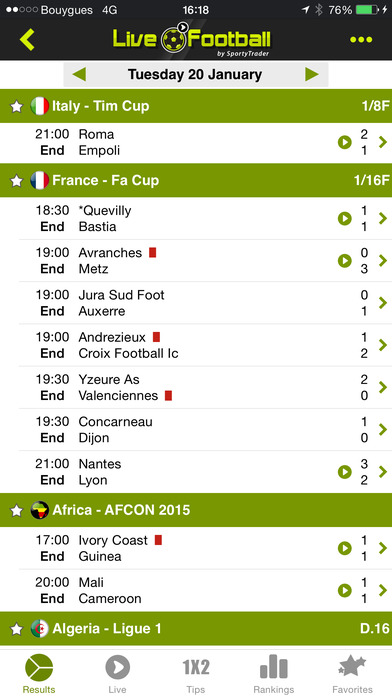The image size is (392, 696).
Task: Star the Africa - AFCON 2015 competition
Action: [16, 510]
